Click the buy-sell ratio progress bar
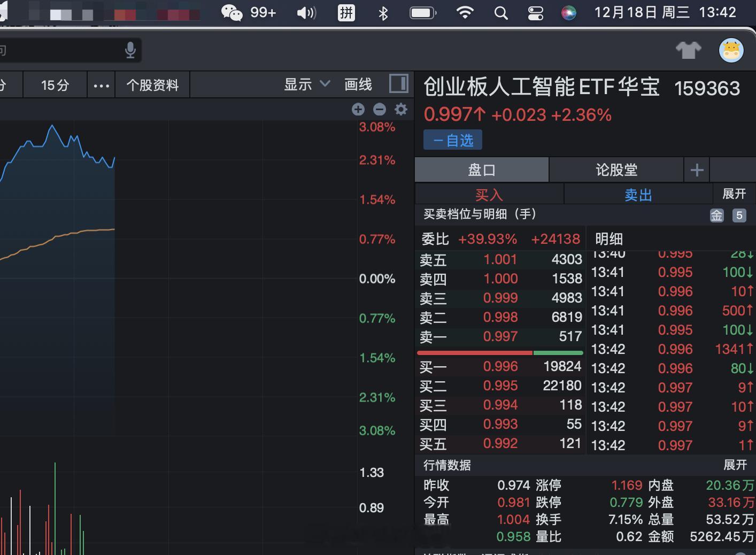Screen dimensions: 756x555 click(500, 353)
